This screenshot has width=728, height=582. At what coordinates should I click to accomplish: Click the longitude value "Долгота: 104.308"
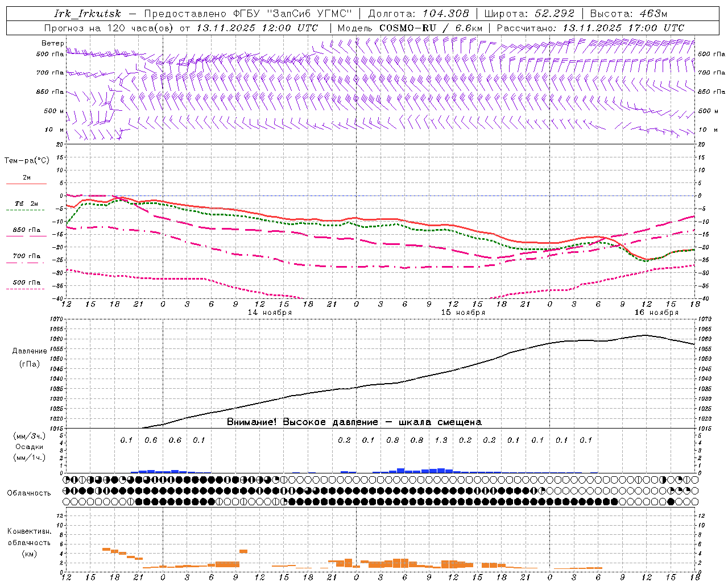click(419, 14)
